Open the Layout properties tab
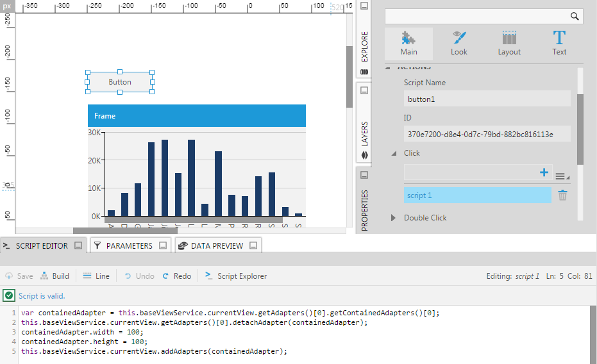The image size is (597, 364). pyautogui.click(x=509, y=44)
